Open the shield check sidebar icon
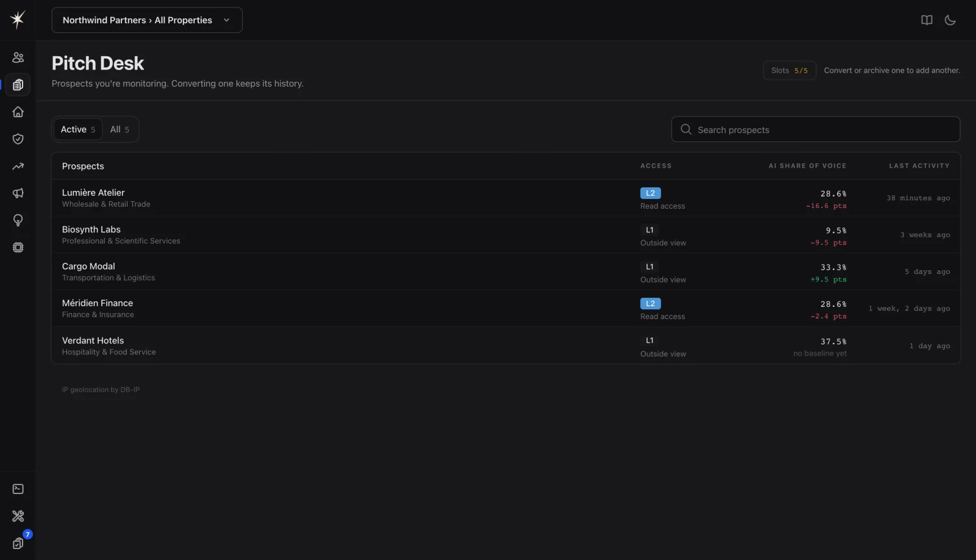The width and height of the screenshot is (976, 560). coord(18,139)
